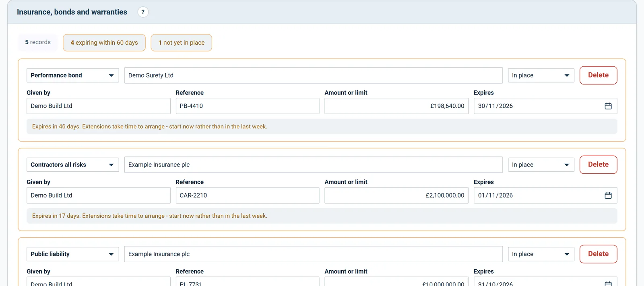The image size is (644, 286).
Task: Click the Expires in 46 days warning
Action: click(x=322, y=126)
